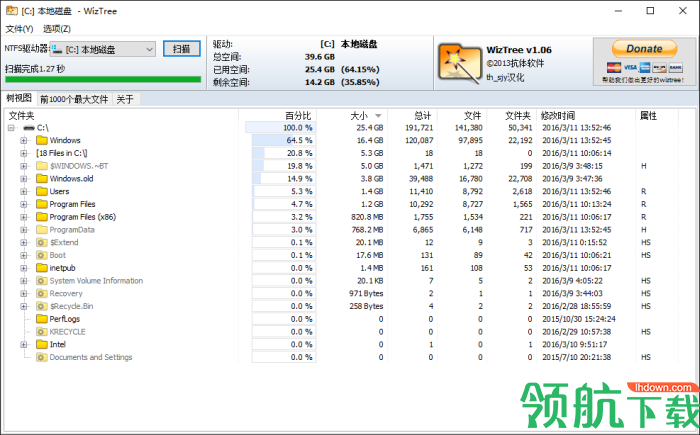Click the $Extend system folder icon

pyautogui.click(x=42, y=243)
